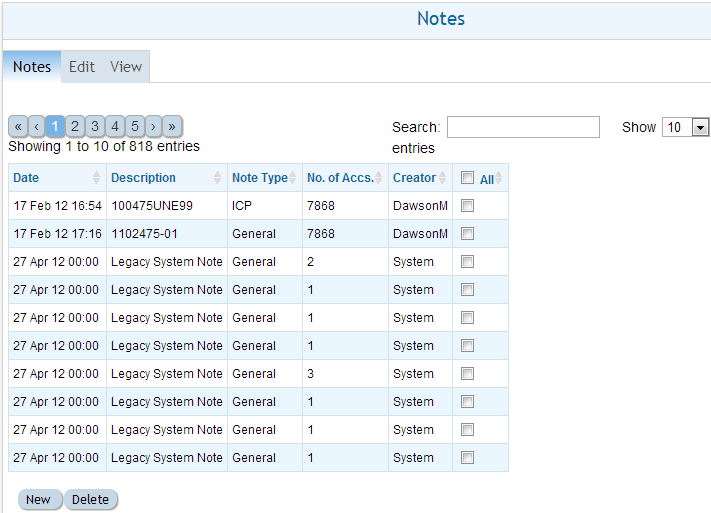Navigate to page 5
711x513 pixels.
point(134,127)
